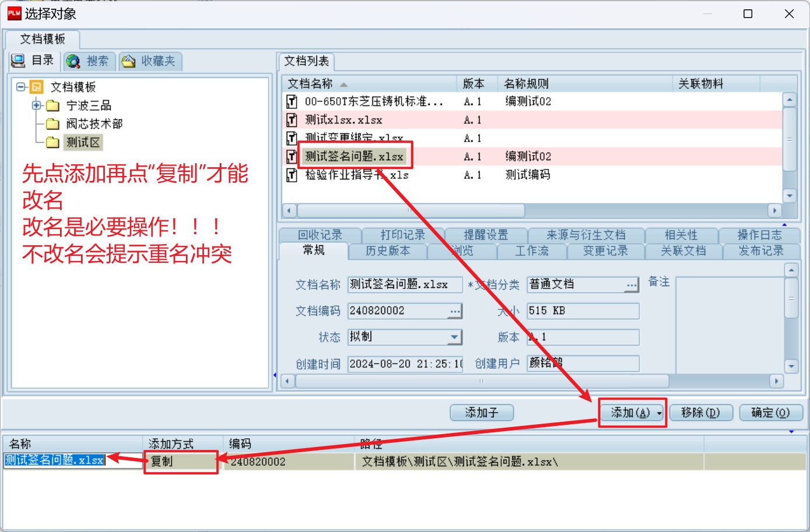Screen dimensions: 810x532
Task: Open the 添加(A) dropdown arrow
Action: click(659, 413)
